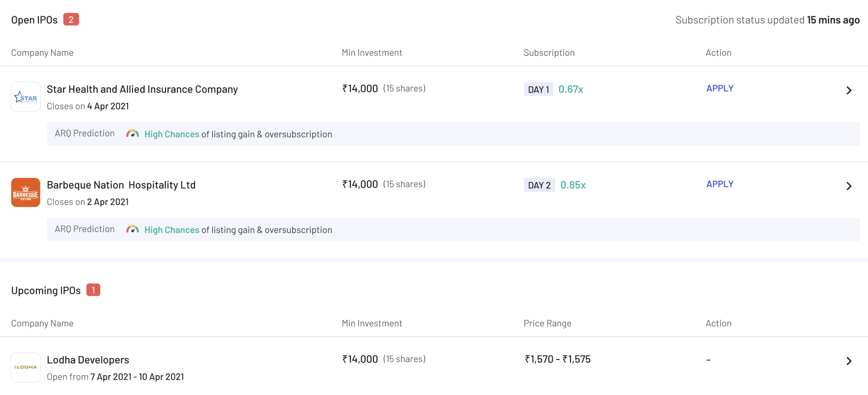
Task: Expand Star Health IPO details arrow
Action: click(849, 91)
